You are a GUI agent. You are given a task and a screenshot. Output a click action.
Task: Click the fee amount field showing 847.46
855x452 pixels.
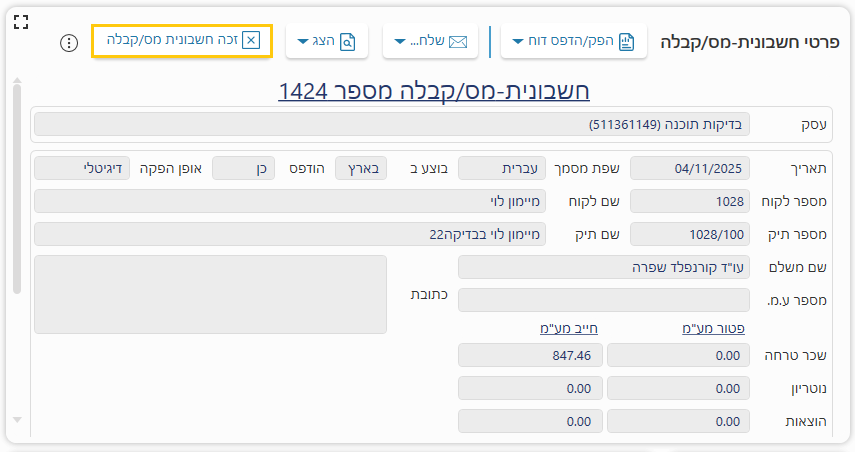(x=530, y=355)
